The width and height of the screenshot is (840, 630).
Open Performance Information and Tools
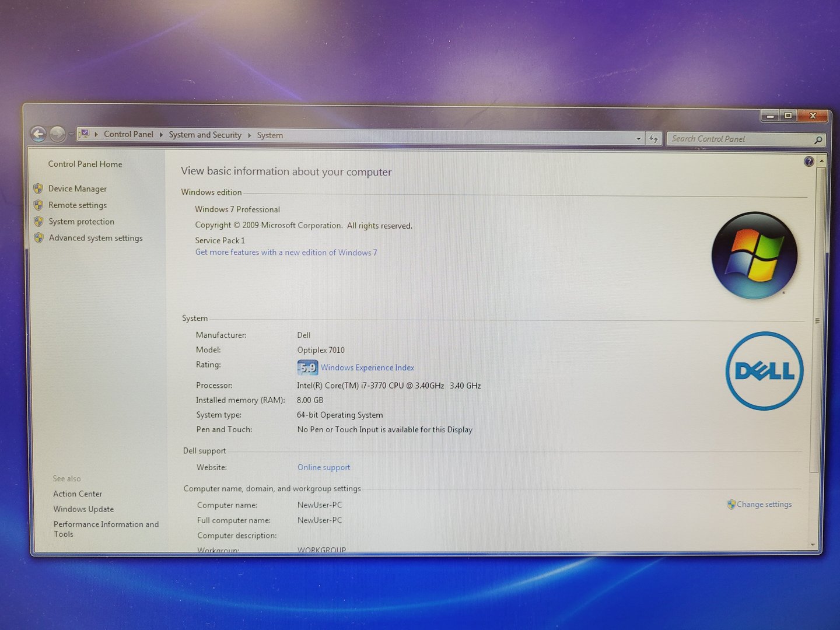(x=106, y=529)
